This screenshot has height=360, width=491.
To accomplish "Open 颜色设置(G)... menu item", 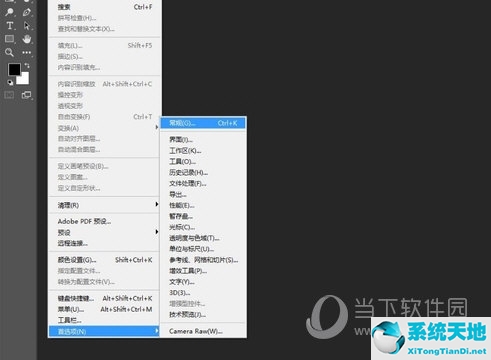I will [x=105, y=260].
